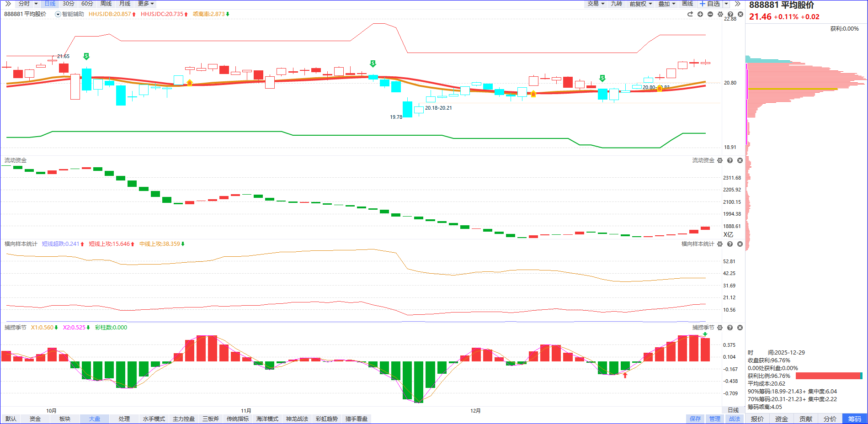Screen dimensions: 868x424
Task: Close the 捕捞季节 indicator panel
Action: click(x=740, y=328)
